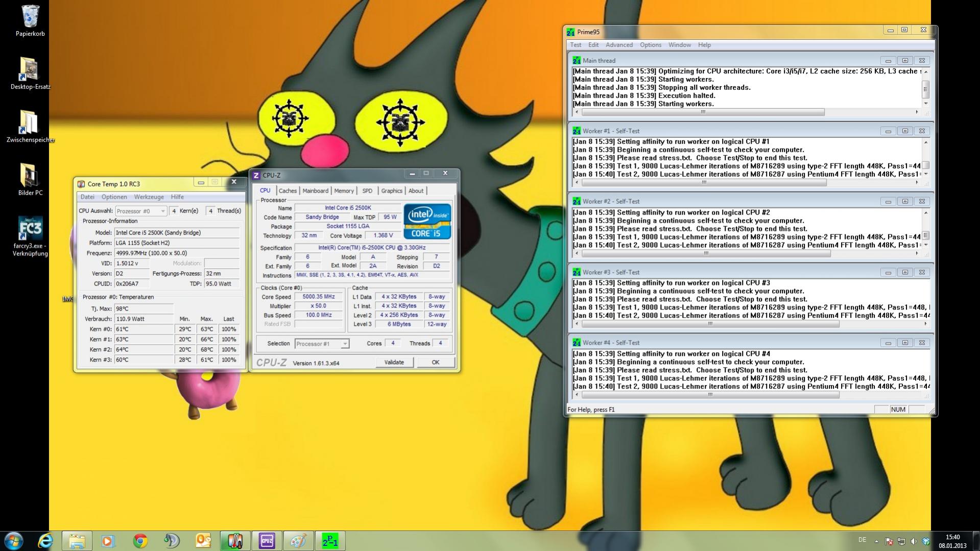This screenshot has height=551, width=980.
Task: Click the Worker #3 Self-Test window icon
Action: pyautogui.click(x=577, y=272)
